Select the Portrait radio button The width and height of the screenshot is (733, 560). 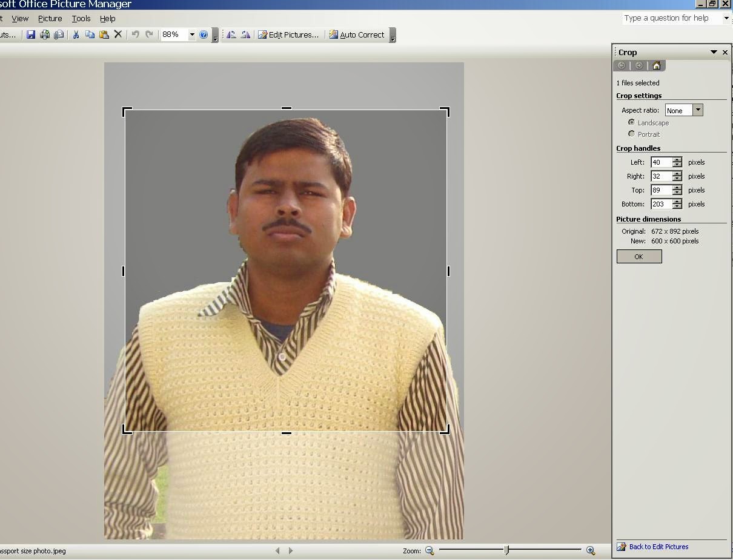pyautogui.click(x=631, y=134)
